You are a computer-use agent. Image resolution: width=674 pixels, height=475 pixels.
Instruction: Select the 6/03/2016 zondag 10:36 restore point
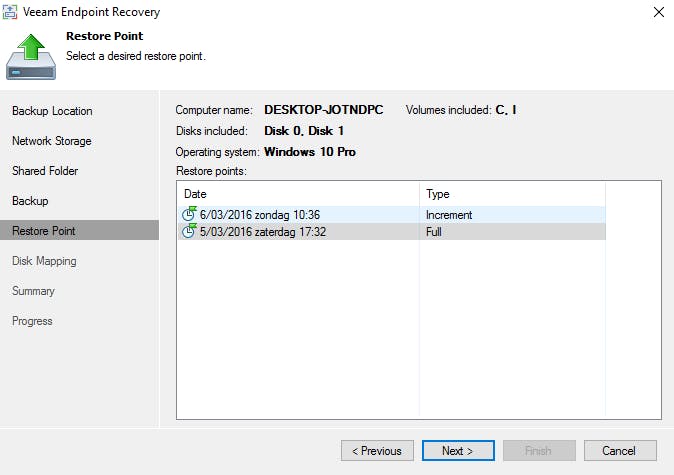tap(392, 215)
